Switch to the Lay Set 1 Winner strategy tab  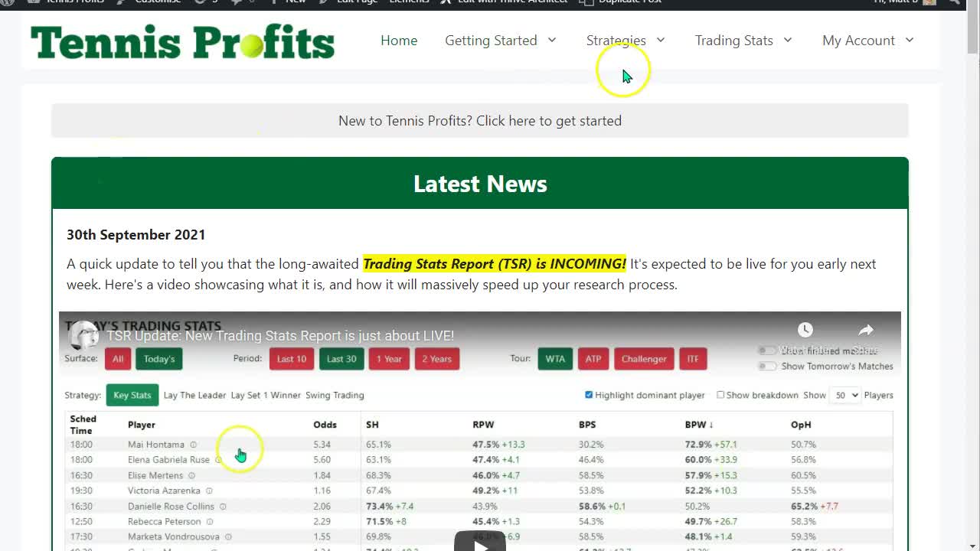(266, 396)
